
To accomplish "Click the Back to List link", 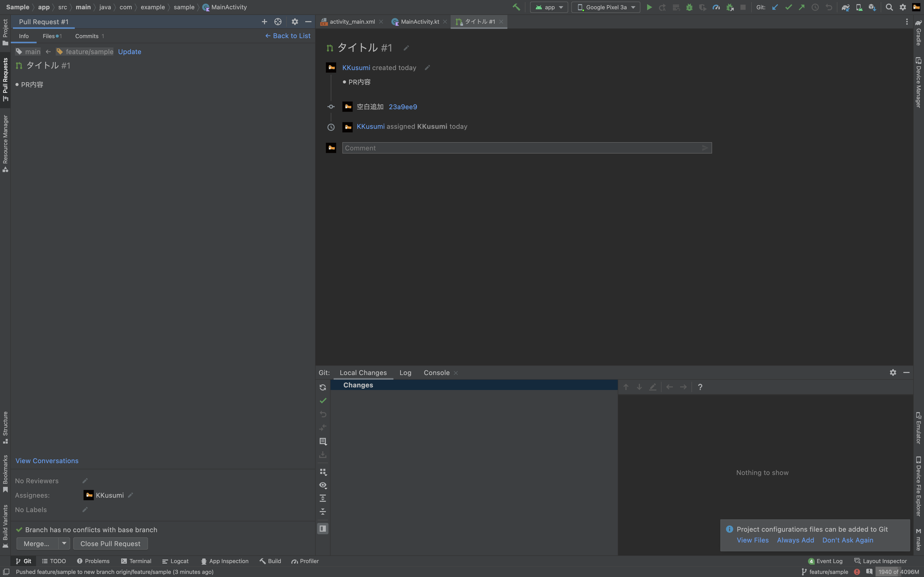I will 288,36.
